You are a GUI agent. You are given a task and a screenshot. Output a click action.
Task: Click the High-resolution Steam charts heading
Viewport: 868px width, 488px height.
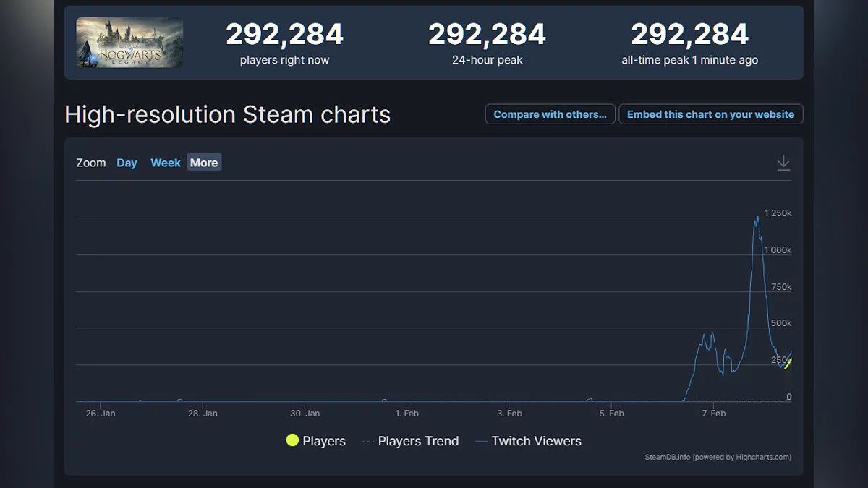pyautogui.click(x=227, y=114)
